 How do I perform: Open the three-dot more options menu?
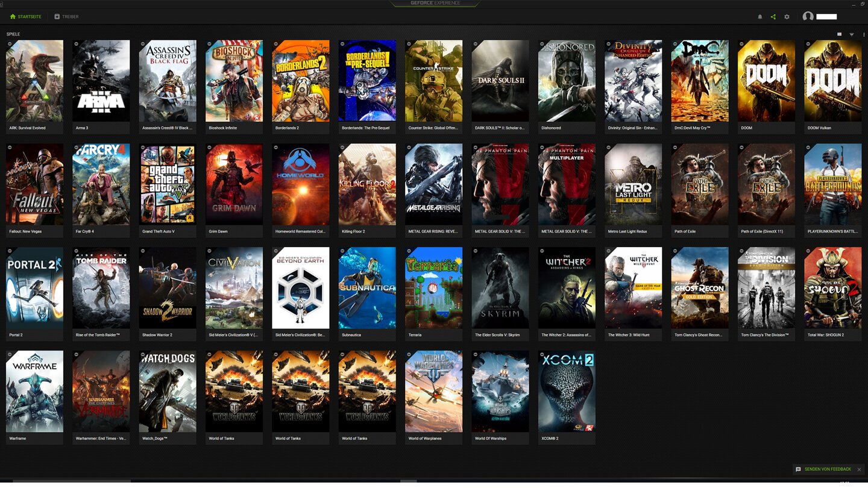(862, 34)
